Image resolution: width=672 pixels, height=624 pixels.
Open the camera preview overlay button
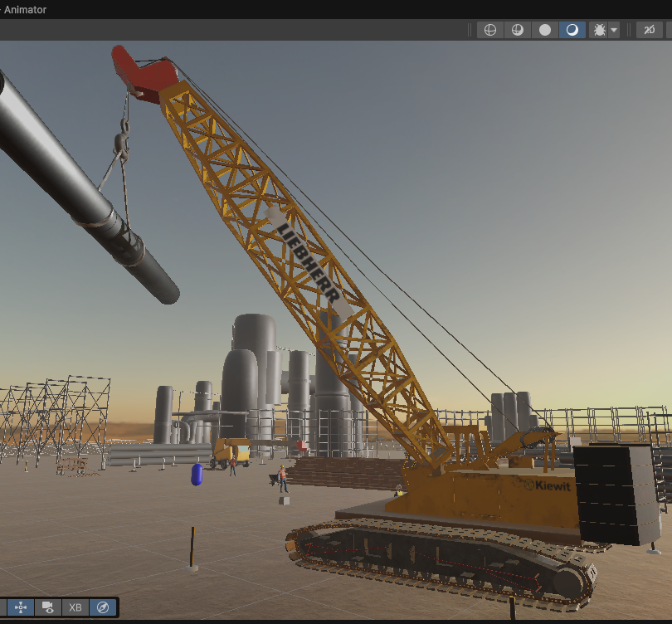tap(47, 607)
